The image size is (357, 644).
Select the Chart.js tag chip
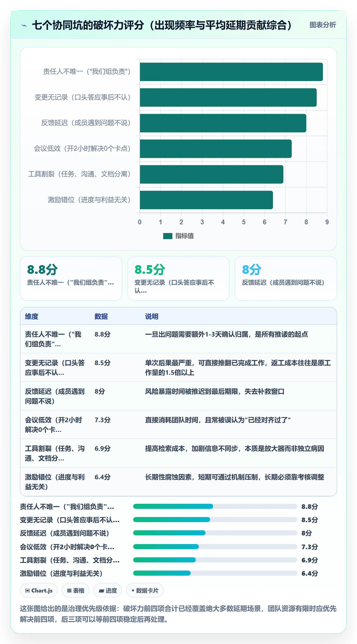click(x=39, y=590)
